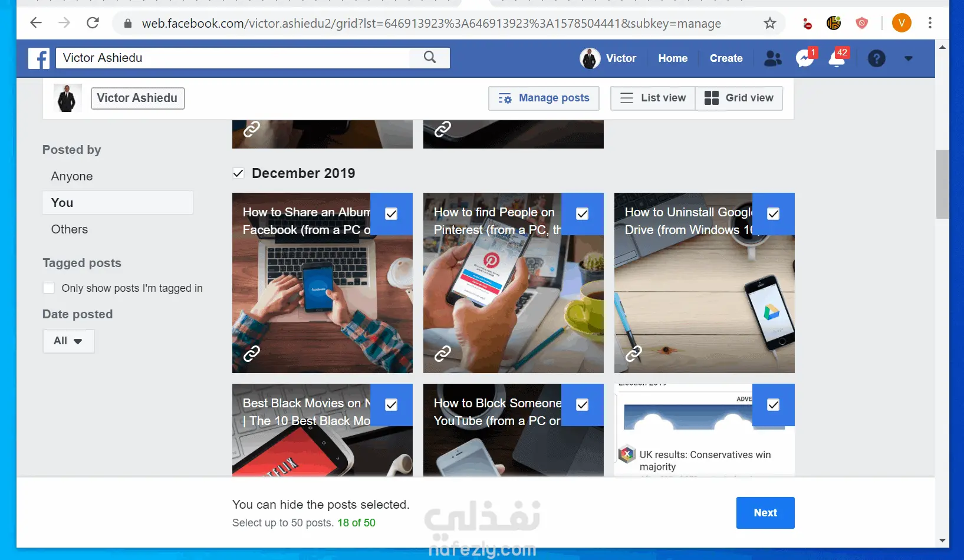Switch to List view
This screenshot has width=964, height=560.
click(653, 98)
